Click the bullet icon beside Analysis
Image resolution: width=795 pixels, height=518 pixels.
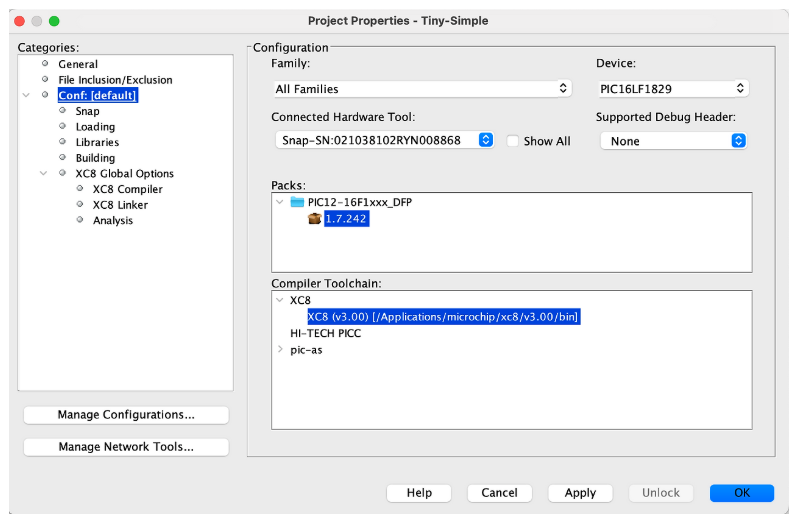(80, 220)
